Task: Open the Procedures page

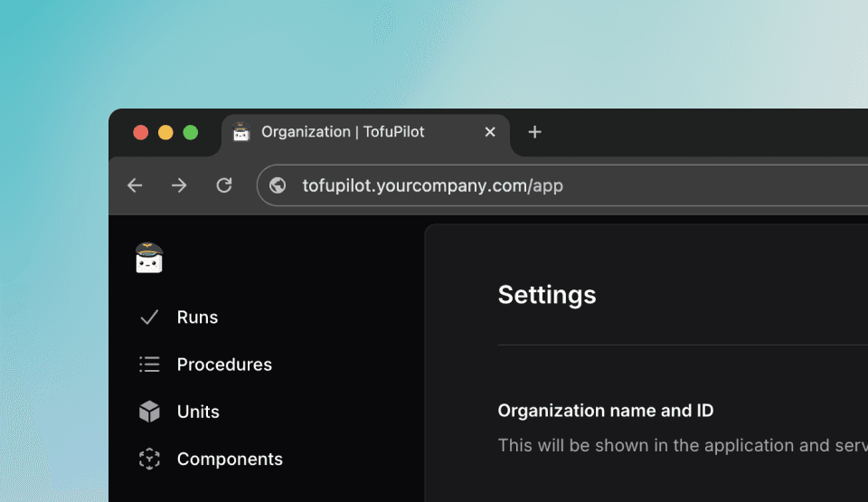Action: 224,364
